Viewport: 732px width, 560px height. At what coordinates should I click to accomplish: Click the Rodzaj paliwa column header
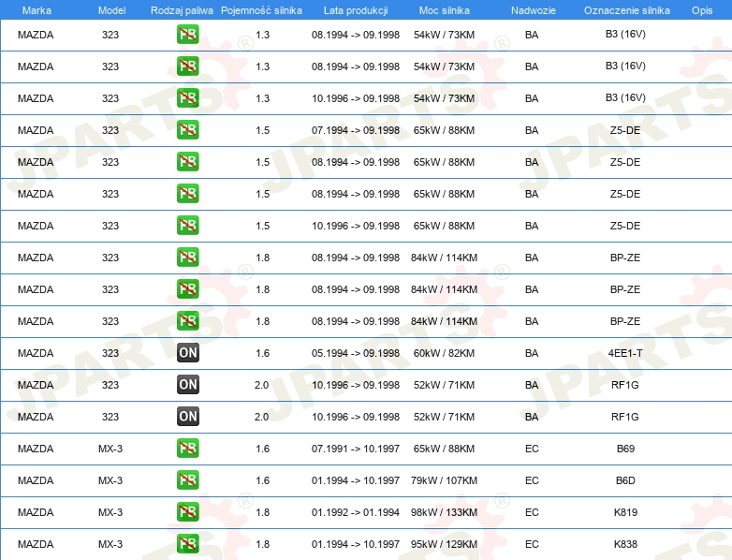[182, 10]
